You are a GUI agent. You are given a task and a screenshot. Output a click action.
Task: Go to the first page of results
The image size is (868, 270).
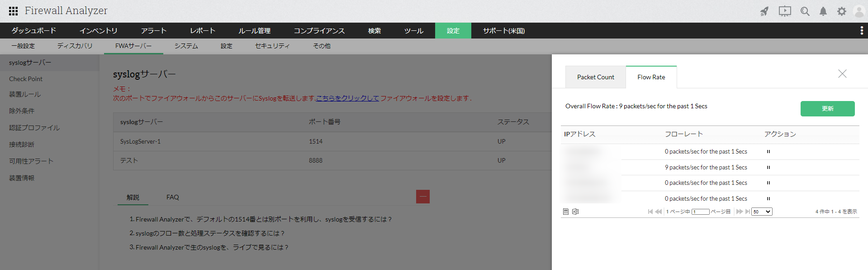650,212
